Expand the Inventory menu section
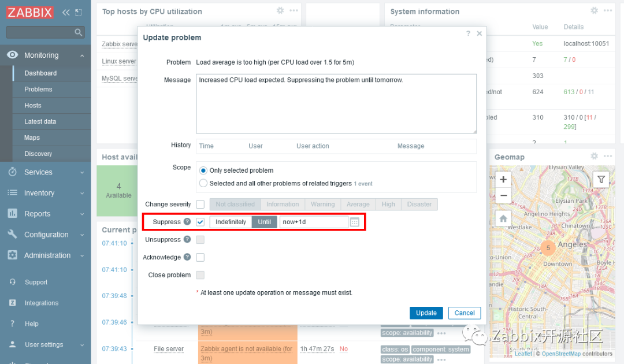 [x=82, y=193]
